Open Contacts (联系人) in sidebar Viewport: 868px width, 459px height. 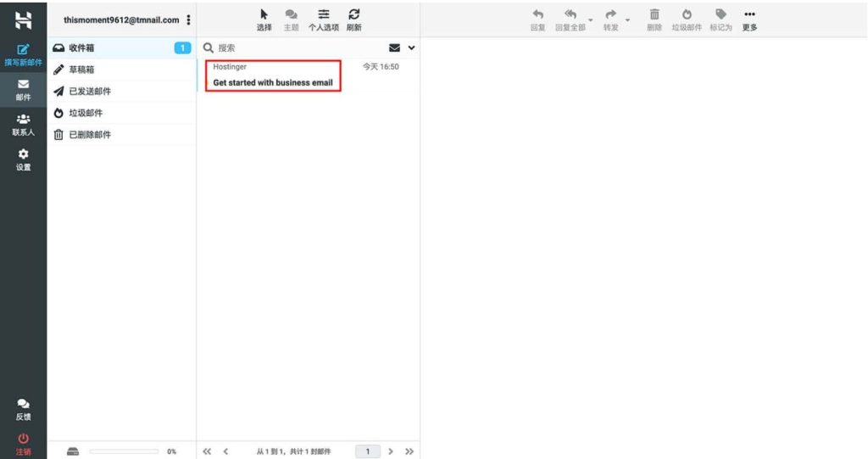point(23,125)
